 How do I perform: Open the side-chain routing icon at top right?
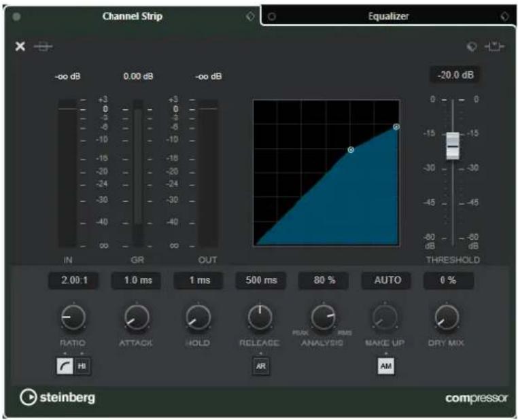(494, 47)
